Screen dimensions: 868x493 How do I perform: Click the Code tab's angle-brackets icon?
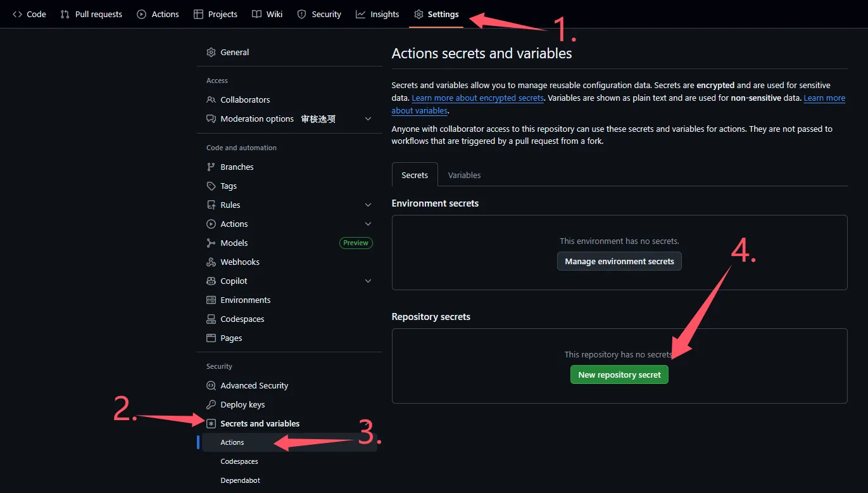point(17,14)
